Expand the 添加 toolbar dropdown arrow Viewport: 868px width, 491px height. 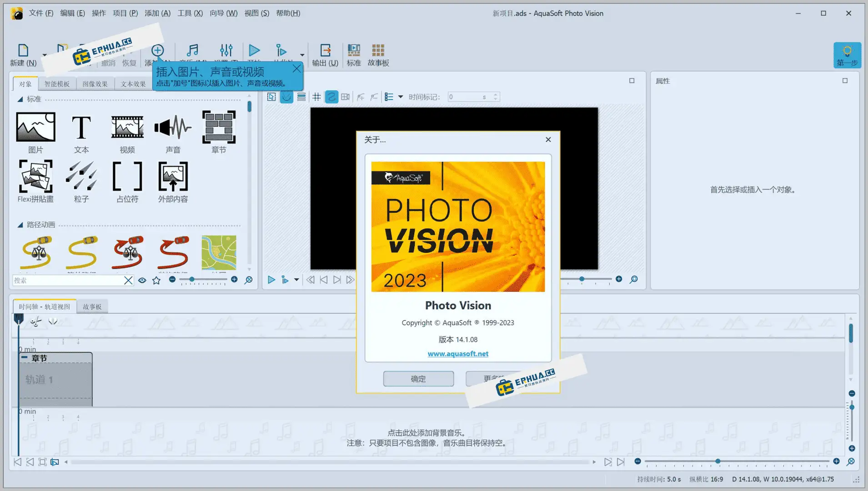pyautogui.click(x=303, y=56)
